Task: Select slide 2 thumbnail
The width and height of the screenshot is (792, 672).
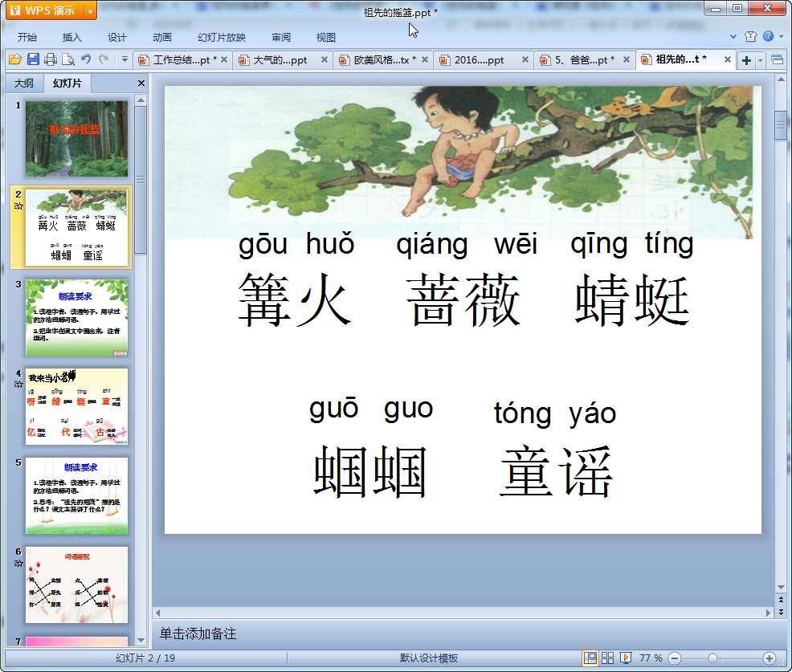Action: [x=77, y=228]
